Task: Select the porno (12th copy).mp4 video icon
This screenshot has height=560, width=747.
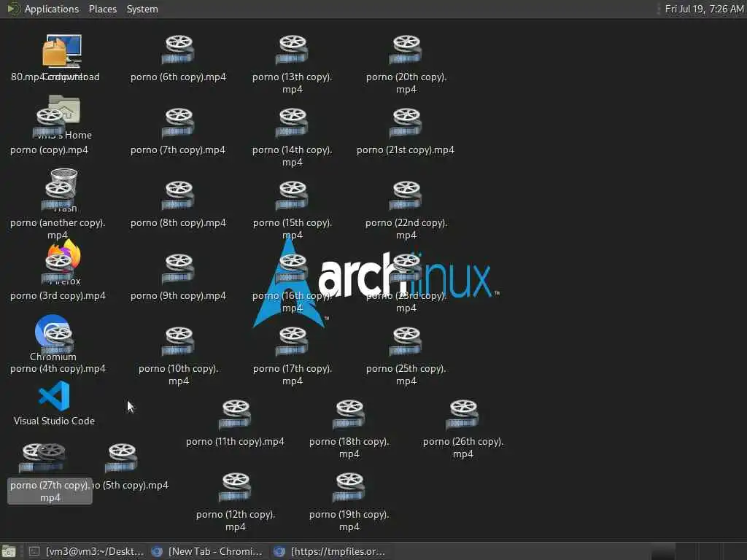Action: tap(235, 487)
